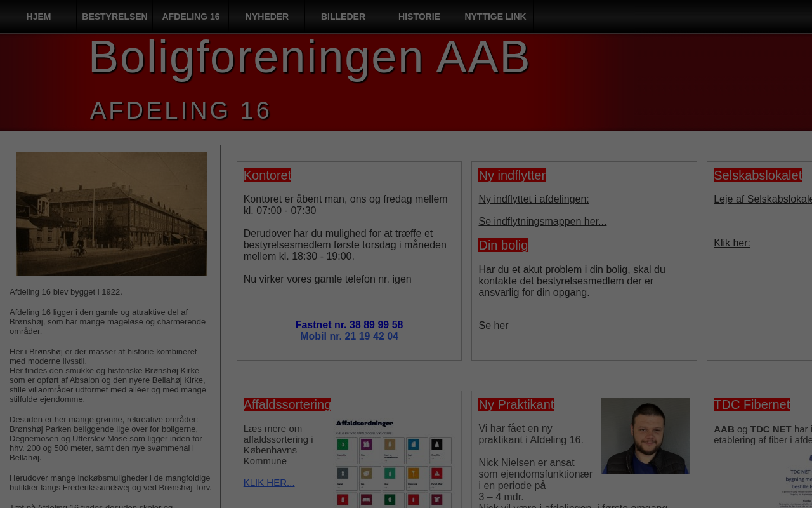
Task: Open the HISTORIE menu item
Action: click(x=419, y=17)
